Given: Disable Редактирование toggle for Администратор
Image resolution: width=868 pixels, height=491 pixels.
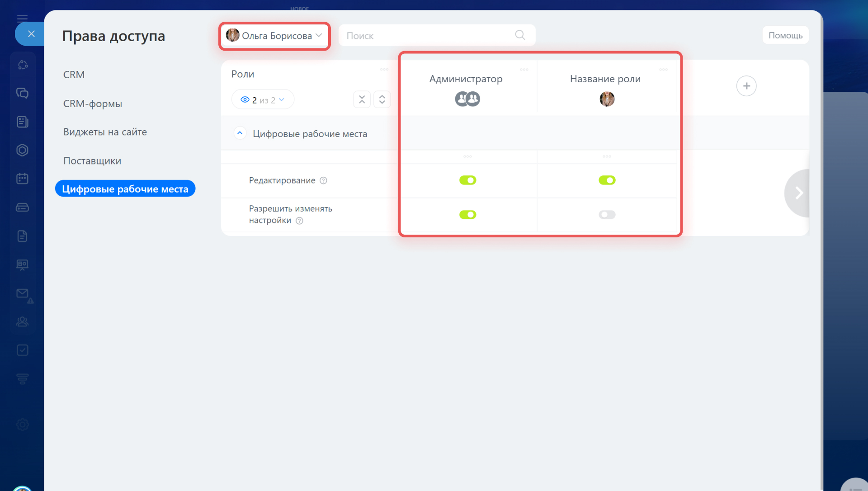Looking at the screenshot, I should 467,180.
